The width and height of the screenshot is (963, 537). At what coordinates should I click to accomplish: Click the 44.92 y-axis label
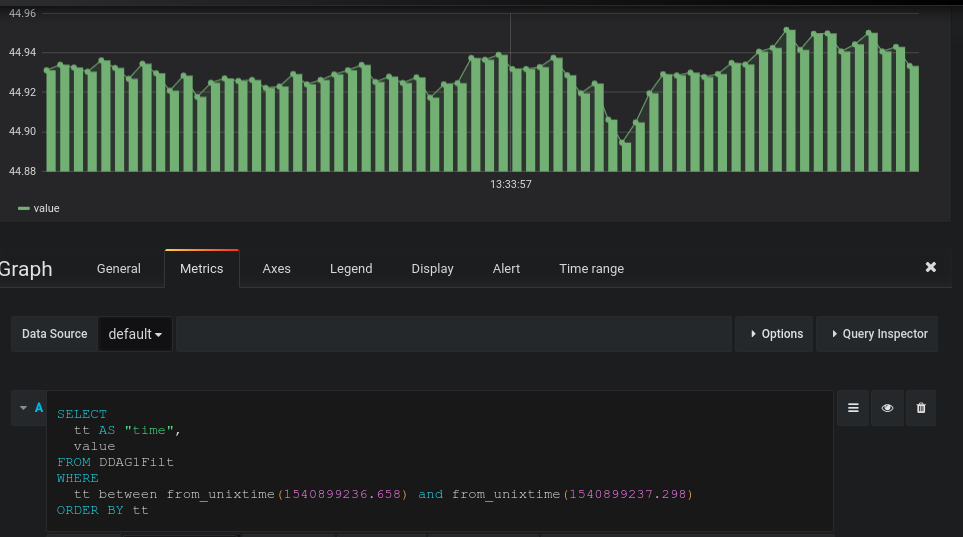point(22,92)
